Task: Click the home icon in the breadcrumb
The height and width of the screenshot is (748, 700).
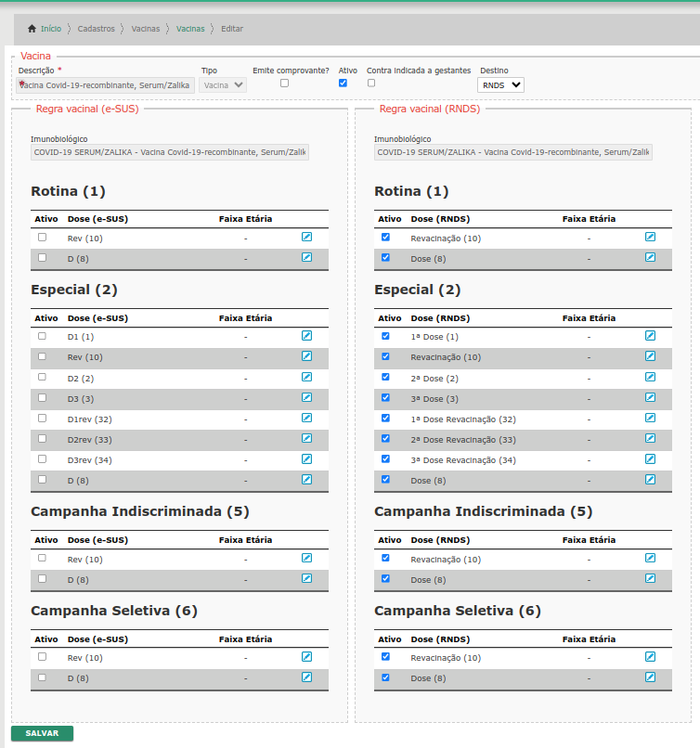Action: 32,29
